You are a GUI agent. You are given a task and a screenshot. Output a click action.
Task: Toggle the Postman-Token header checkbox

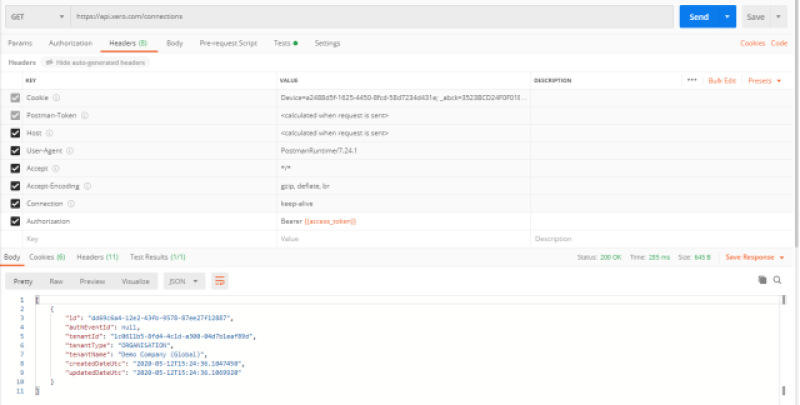click(x=15, y=116)
